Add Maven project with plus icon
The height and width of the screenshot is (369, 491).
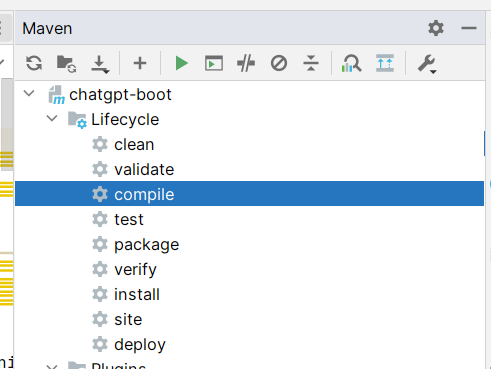point(140,63)
